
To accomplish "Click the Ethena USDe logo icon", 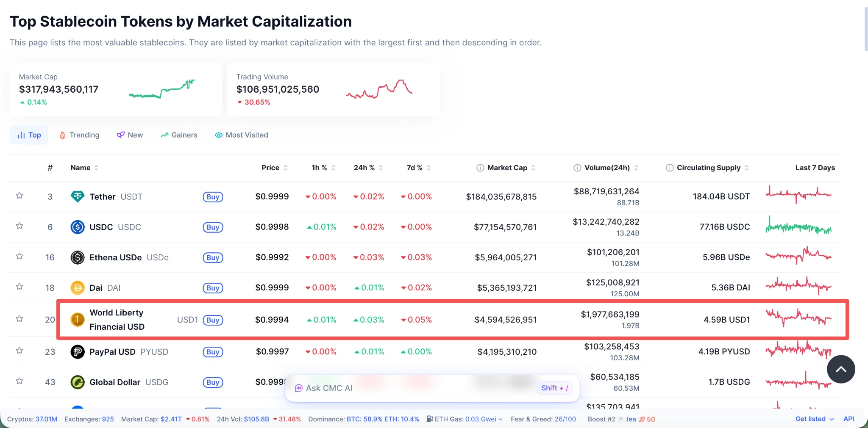I will [77, 257].
